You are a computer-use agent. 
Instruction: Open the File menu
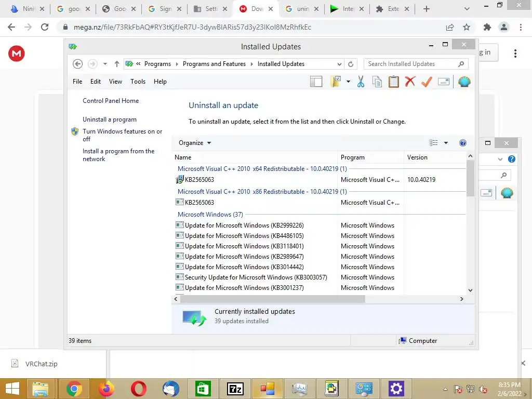pos(77,82)
